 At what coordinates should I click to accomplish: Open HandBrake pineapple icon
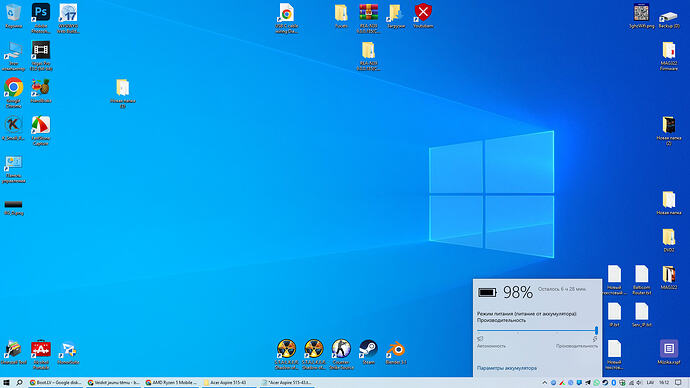pyautogui.click(x=40, y=91)
